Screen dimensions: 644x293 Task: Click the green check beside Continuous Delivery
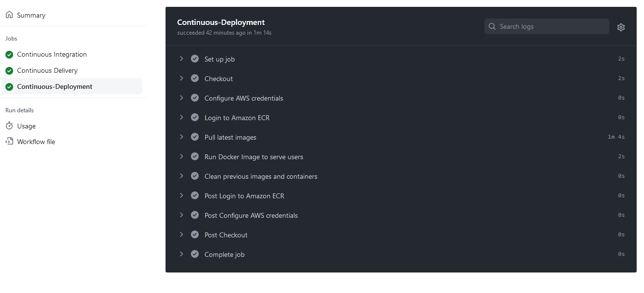click(x=9, y=70)
